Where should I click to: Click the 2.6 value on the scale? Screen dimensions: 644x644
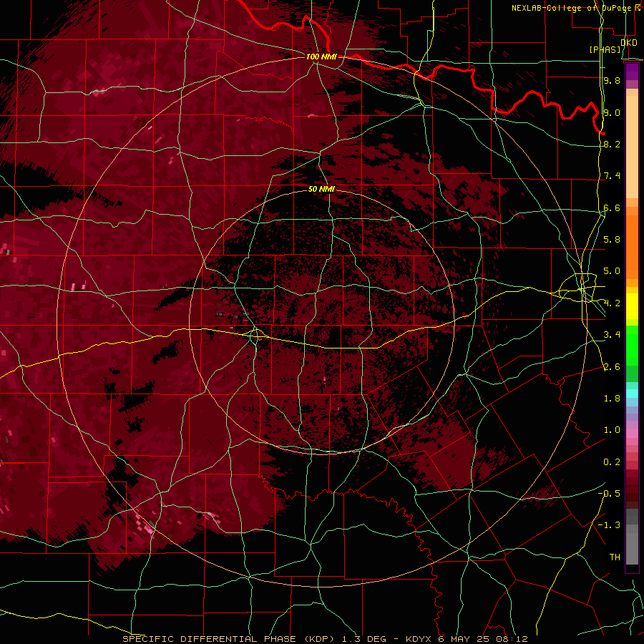612,367
